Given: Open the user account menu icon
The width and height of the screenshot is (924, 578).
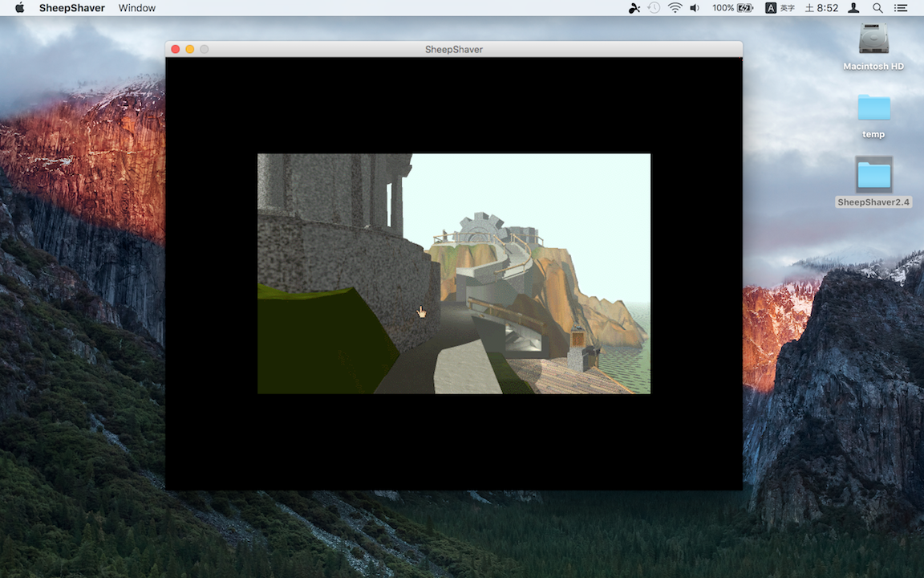Looking at the screenshot, I should [x=853, y=8].
